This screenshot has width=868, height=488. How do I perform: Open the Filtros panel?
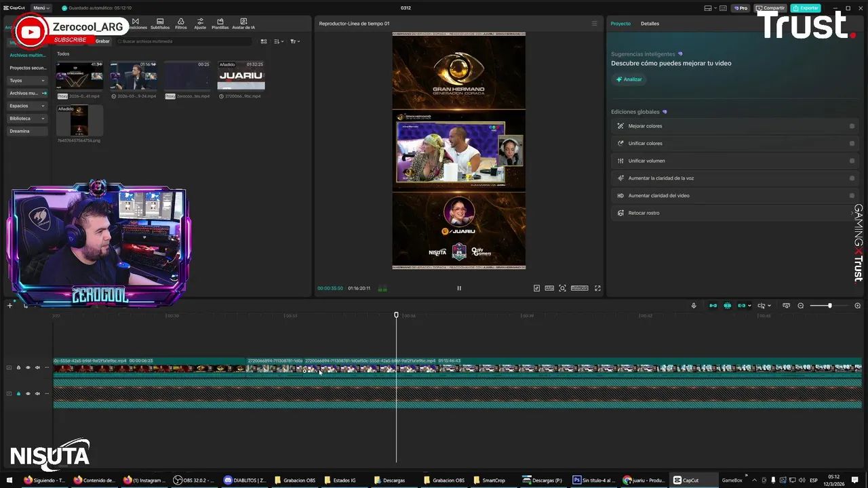click(180, 24)
